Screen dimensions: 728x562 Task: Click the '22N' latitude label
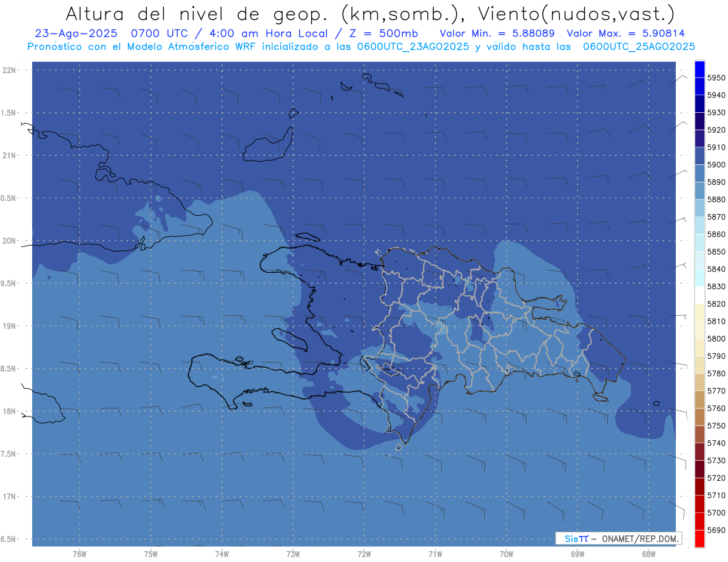tap(9, 70)
